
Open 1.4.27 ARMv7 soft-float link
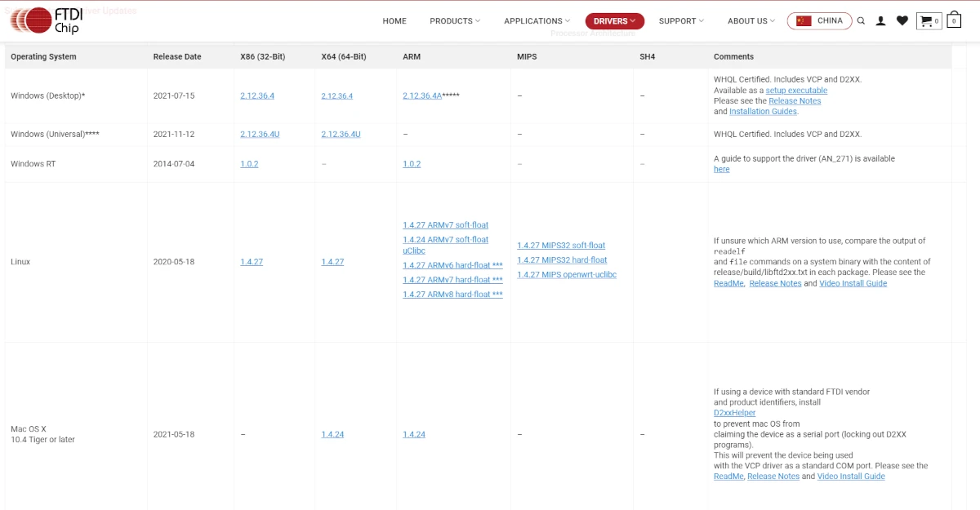pyautogui.click(x=446, y=225)
